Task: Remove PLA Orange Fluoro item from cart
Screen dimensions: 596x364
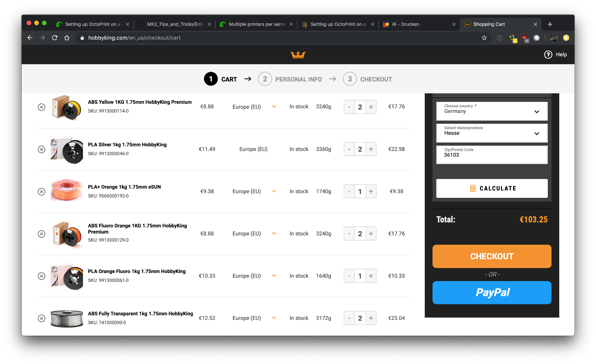Action: (x=41, y=276)
